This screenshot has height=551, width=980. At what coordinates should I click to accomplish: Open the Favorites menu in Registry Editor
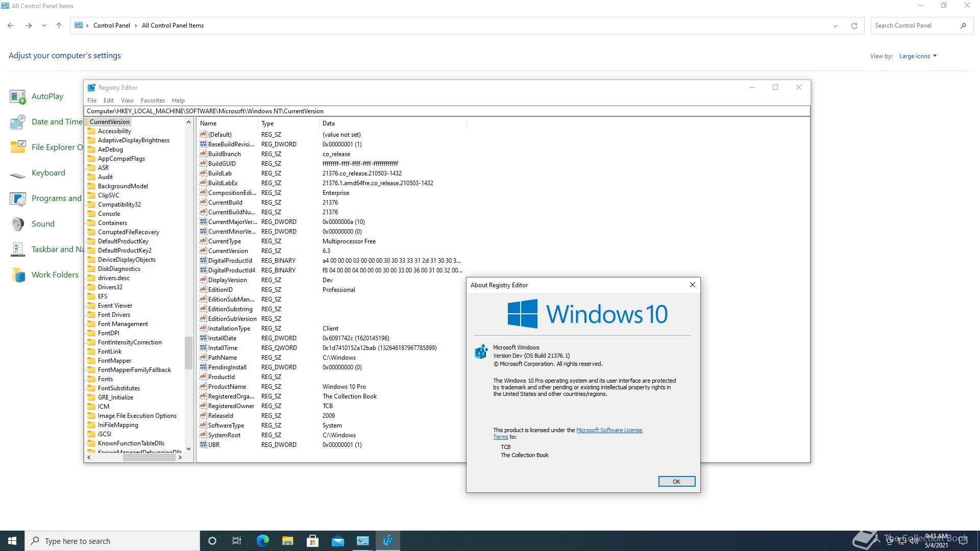coord(153,101)
